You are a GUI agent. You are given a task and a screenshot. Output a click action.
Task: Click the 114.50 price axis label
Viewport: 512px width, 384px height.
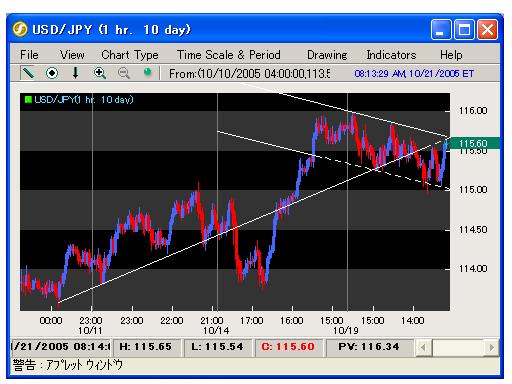coord(473,229)
